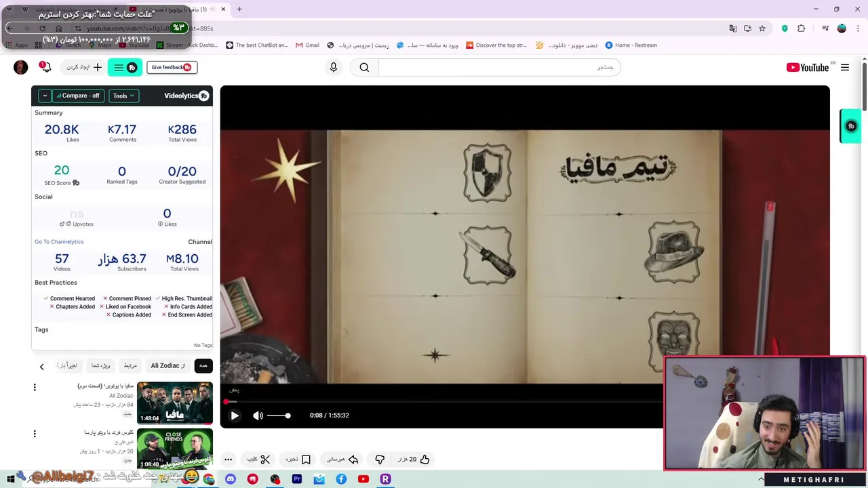
Task: Click the search magnifier button
Action: (x=365, y=67)
